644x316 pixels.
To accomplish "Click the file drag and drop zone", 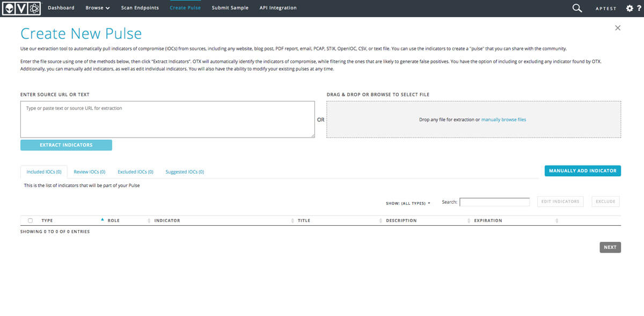I will coord(474,119).
